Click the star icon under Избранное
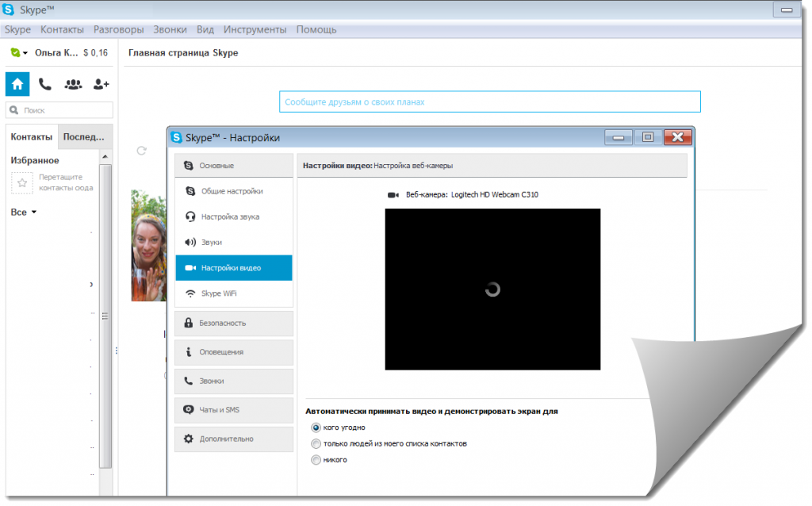 21,182
